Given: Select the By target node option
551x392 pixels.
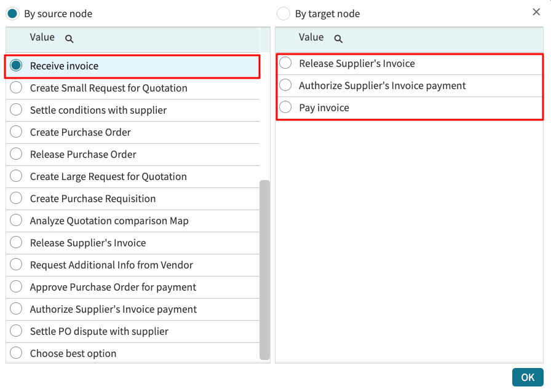Looking at the screenshot, I should pyautogui.click(x=283, y=14).
